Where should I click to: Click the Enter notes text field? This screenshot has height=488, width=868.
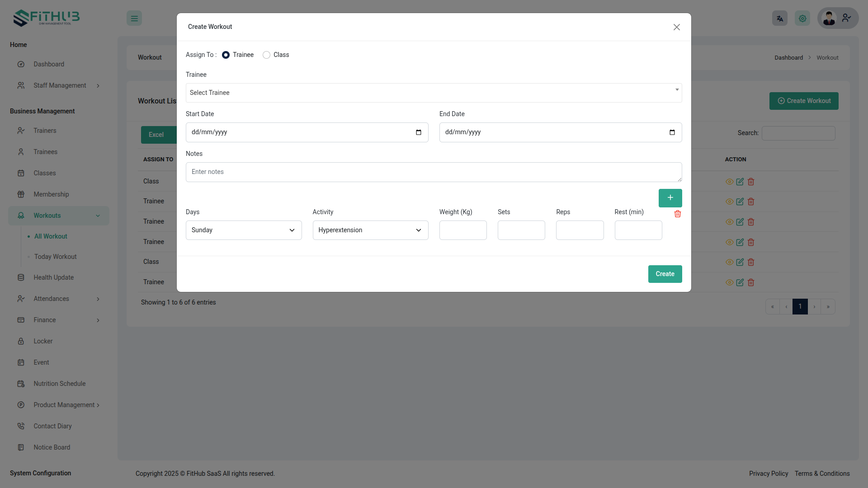click(433, 172)
